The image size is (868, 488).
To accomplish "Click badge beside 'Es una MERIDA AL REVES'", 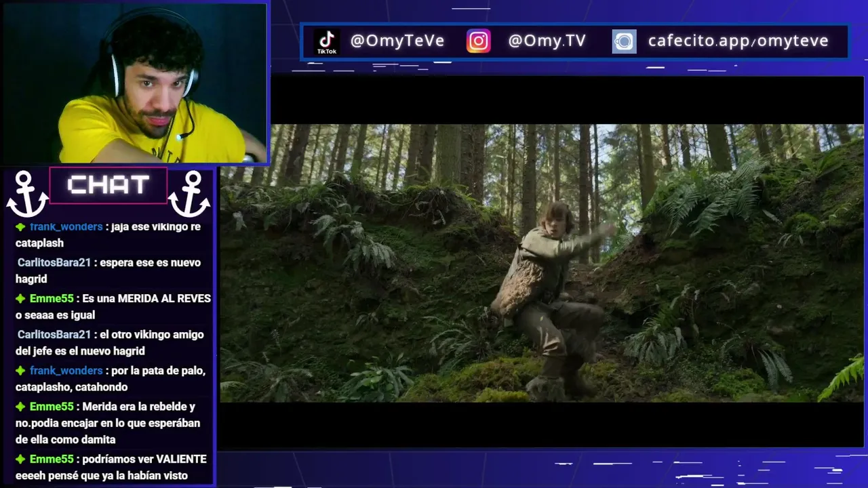I will coord(20,299).
